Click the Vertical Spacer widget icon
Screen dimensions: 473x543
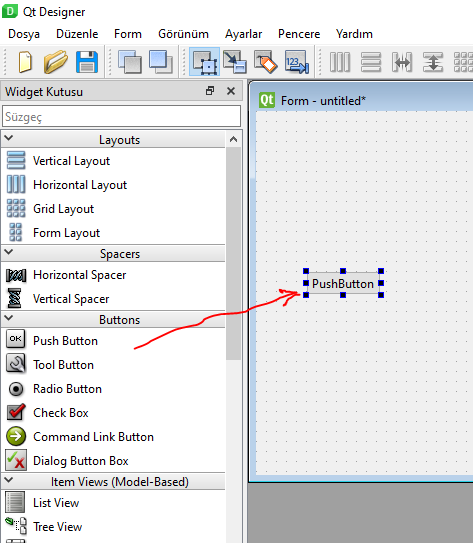pyautogui.click(x=15, y=298)
